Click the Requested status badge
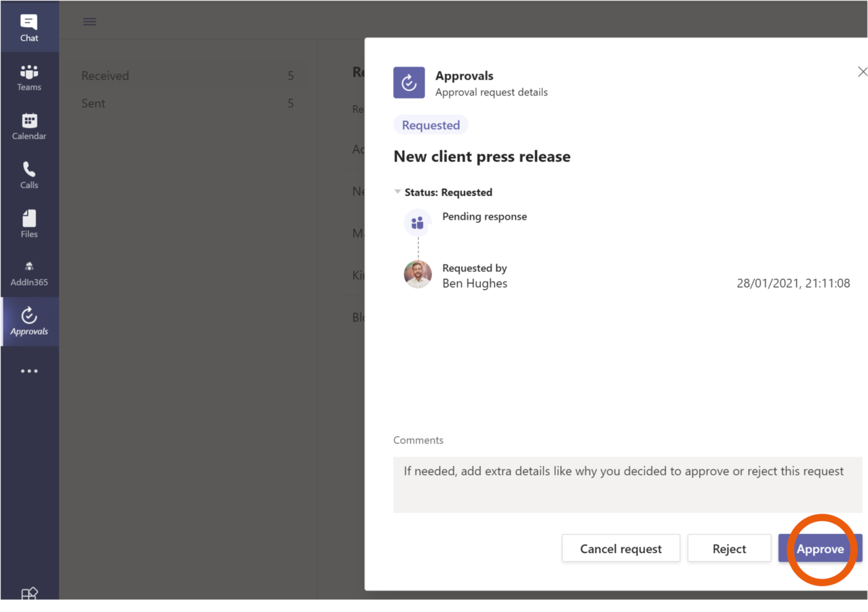868x612 pixels. click(431, 125)
